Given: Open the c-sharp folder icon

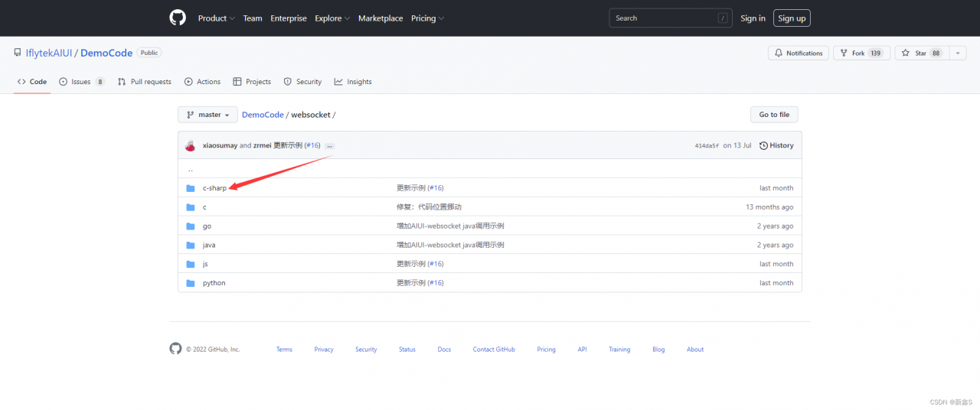Looking at the screenshot, I should pos(191,188).
